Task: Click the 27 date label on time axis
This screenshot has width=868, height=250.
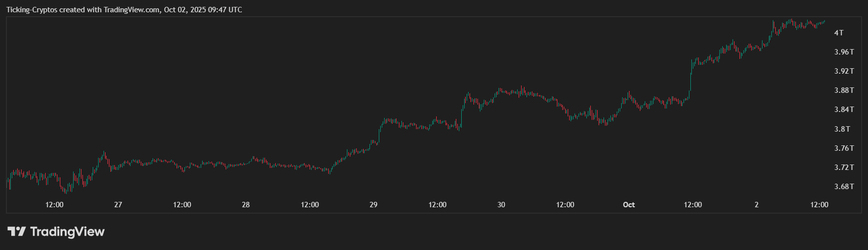Action: [x=118, y=205]
